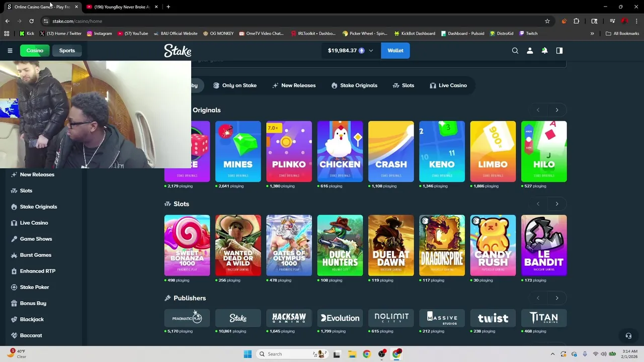Click the Stake logo
Image resolution: width=644 pixels, height=362 pixels.
(x=178, y=50)
